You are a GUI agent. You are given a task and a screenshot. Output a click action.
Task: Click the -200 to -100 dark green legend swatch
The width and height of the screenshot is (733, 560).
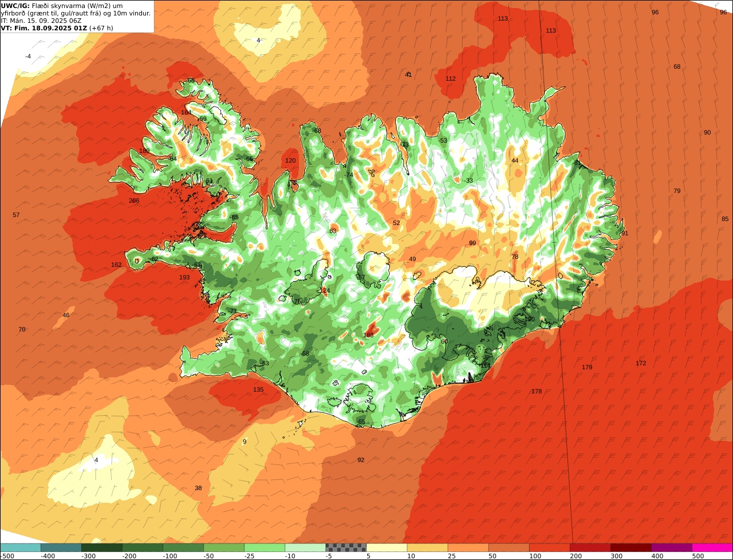click(143, 548)
